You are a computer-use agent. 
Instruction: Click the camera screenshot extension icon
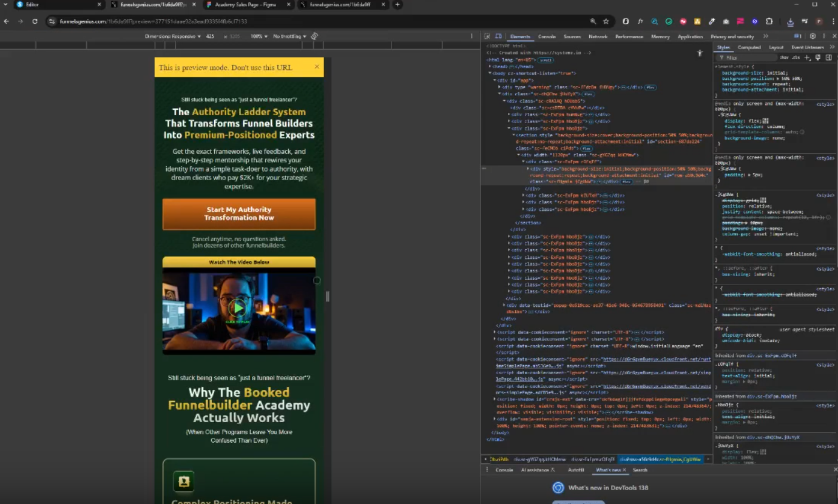(726, 21)
